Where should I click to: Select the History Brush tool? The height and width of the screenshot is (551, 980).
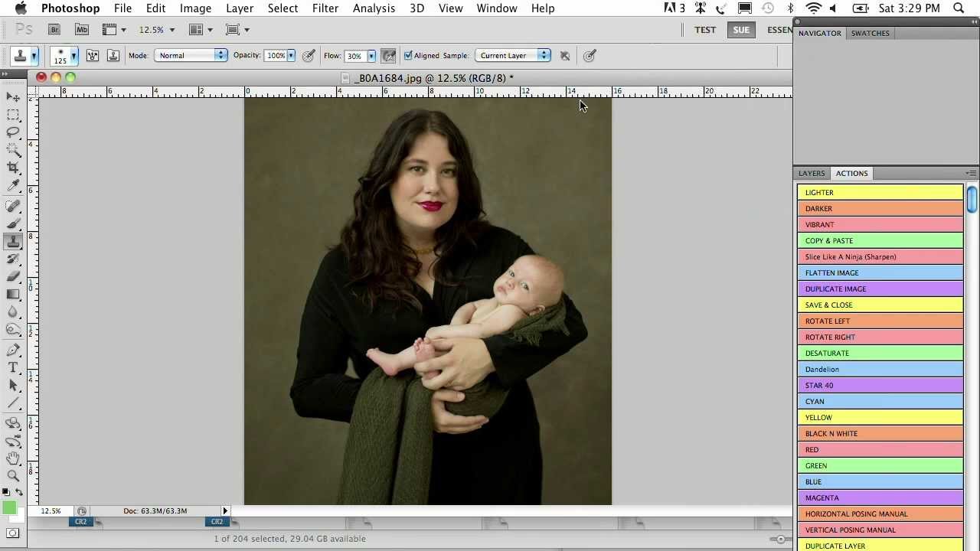click(x=13, y=259)
